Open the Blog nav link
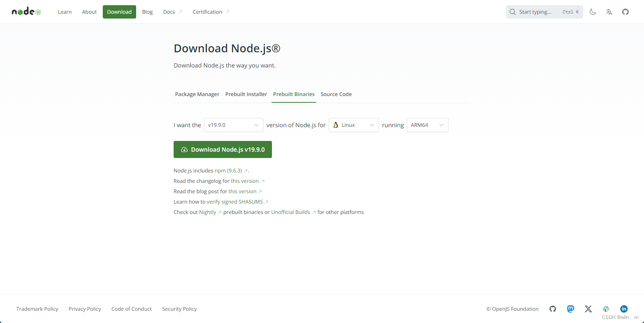 click(x=147, y=12)
